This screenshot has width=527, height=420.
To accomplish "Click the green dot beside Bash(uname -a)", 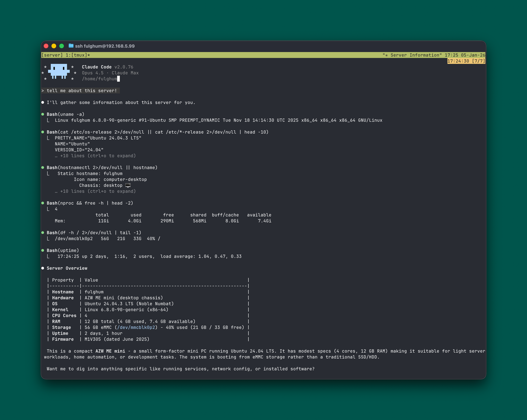I will pyautogui.click(x=43, y=114).
